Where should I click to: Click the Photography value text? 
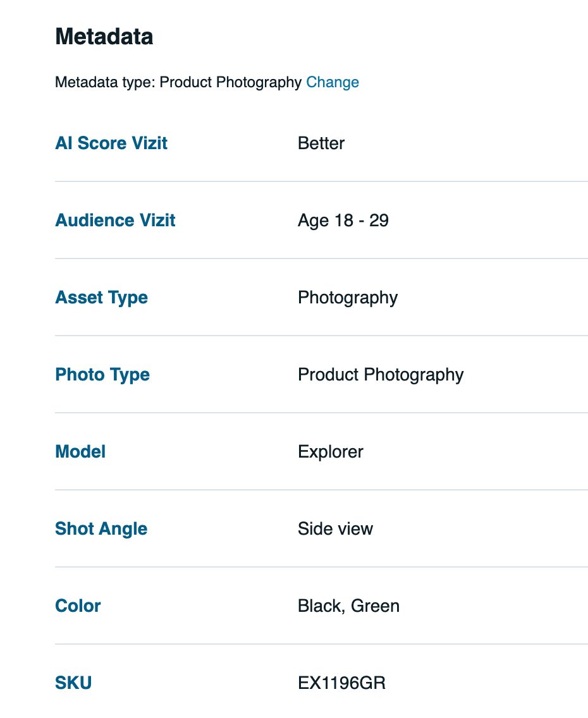pyautogui.click(x=347, y=297)
